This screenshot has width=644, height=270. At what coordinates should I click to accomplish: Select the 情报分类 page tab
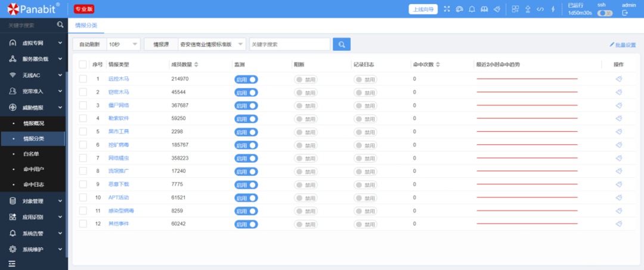(x=86, y=26)
